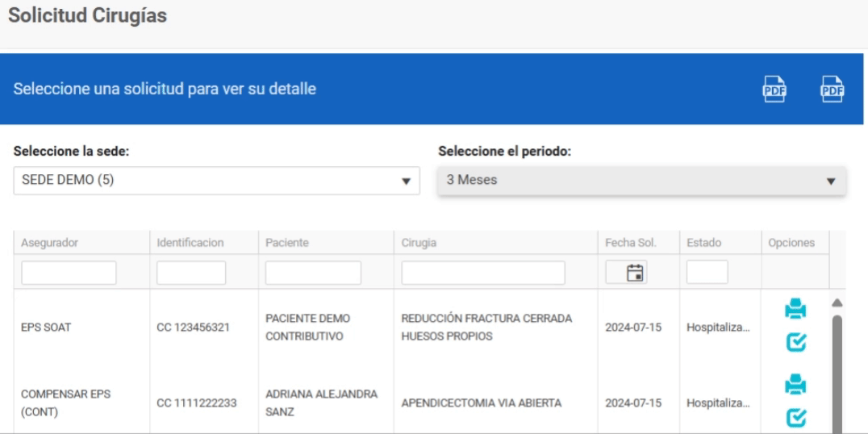The height and width of the screenshot is (434, 868).
Task: Sort by the Paciente column header
Action: [286, 243]
